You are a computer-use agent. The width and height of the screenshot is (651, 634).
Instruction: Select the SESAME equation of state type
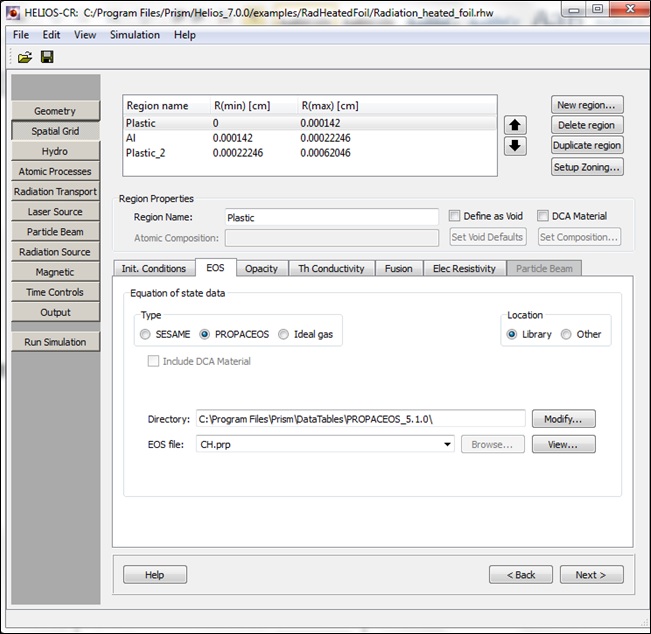point(147,334)
